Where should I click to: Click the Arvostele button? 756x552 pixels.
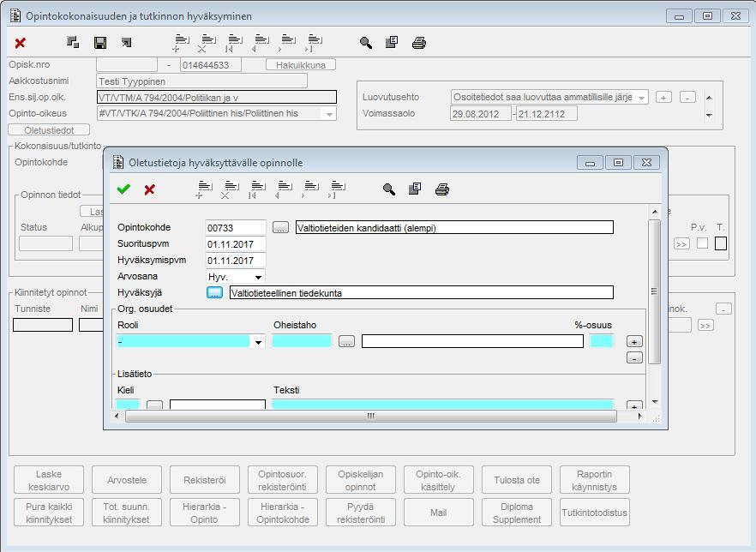(x=127, y=480)
